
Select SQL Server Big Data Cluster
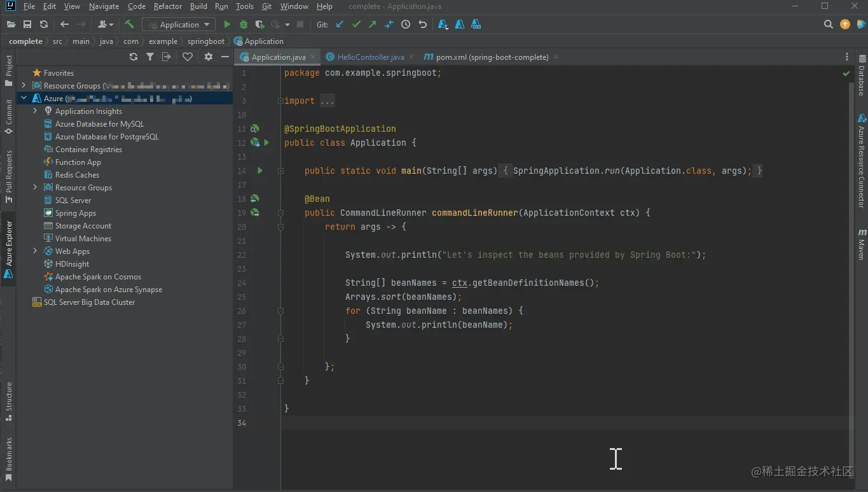tap(89, 302)
